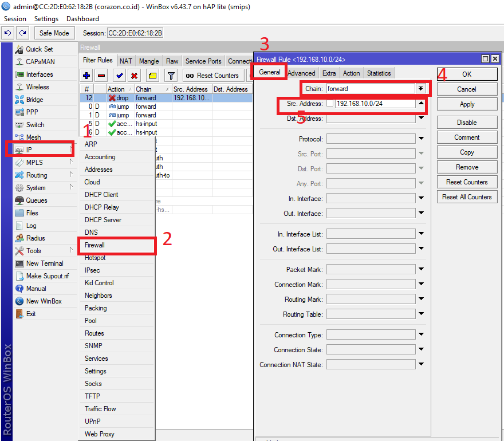Open the Chain dropdown

click(x=421, y=89)
